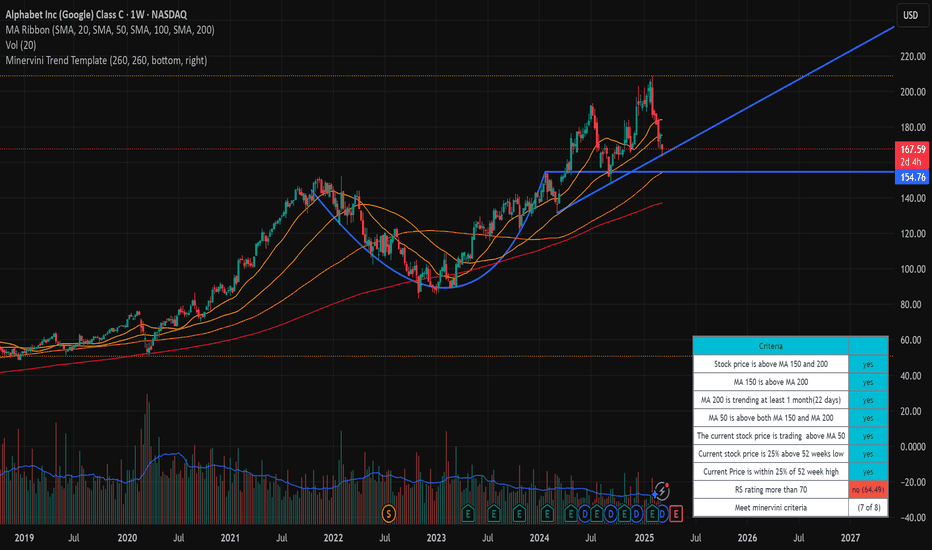
Task: Click the 100.00 price axis label
Action: coord(913,269)
